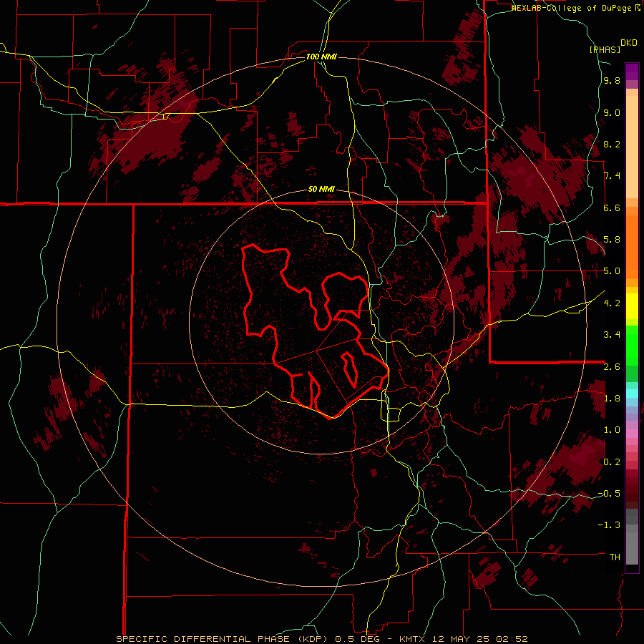The height and width of the screenshot is (644, 644).
Task: Click the [PHAS] label near the legend
Action: click(605, 49)
